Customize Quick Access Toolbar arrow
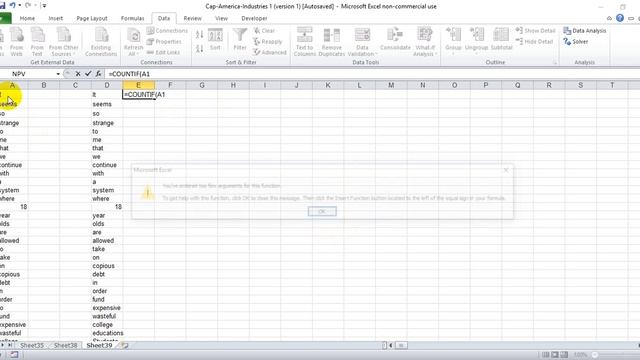 [44, 6]
